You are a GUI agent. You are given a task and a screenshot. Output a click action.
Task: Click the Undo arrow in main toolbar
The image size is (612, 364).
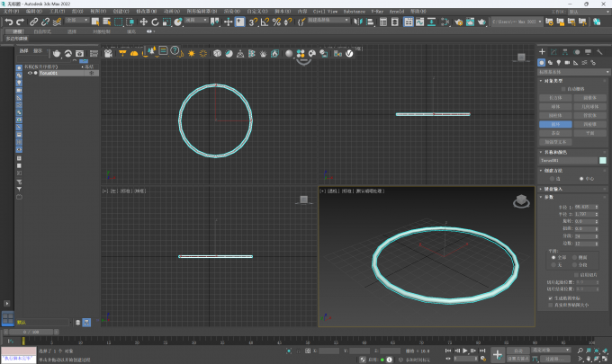(8, 21)
